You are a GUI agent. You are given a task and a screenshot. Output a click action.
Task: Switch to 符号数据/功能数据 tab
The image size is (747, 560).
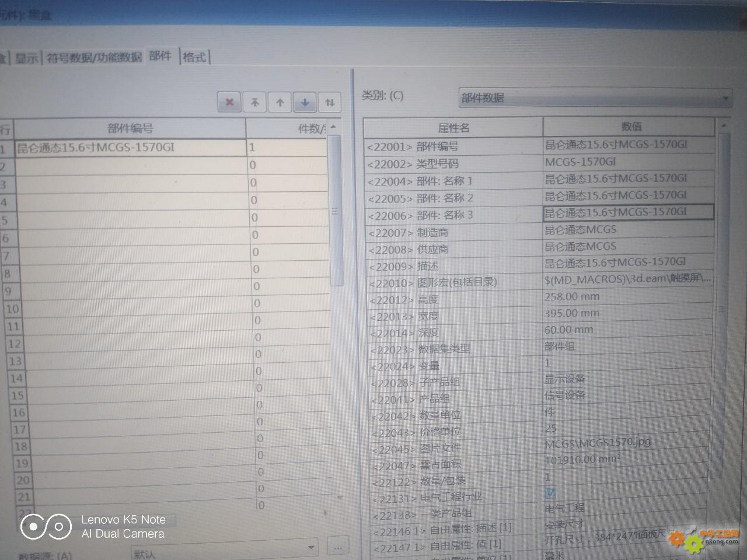coord(94,57)
